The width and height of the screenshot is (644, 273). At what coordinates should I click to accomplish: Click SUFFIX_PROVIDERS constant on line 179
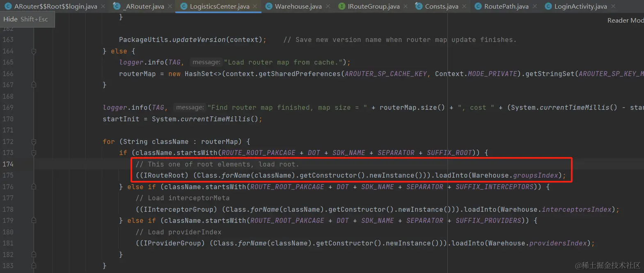pyautogui.click(x=488, y=221)
